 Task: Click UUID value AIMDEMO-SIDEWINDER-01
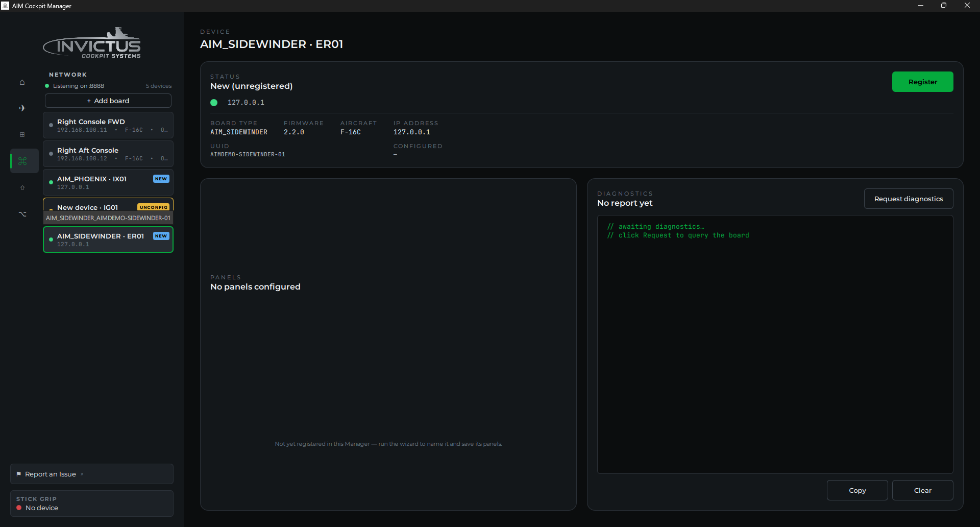point(248,154)
